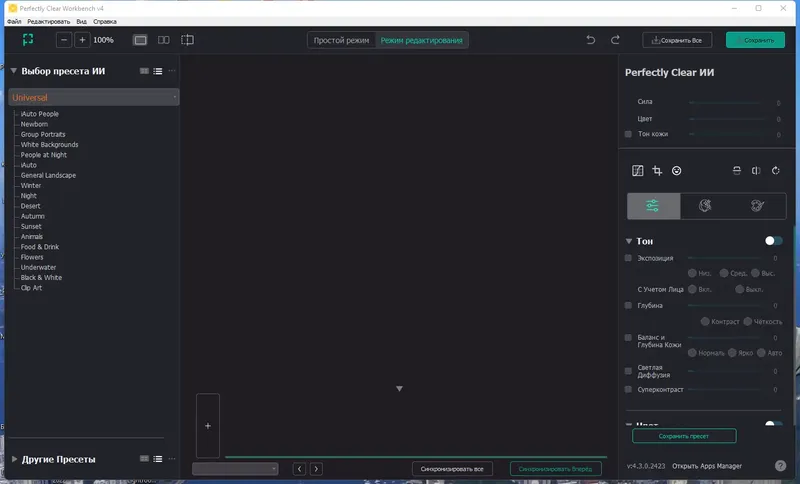The image size is (800, 484).
Task: Flip the image vertically
Action: click(x=737, y=170)
